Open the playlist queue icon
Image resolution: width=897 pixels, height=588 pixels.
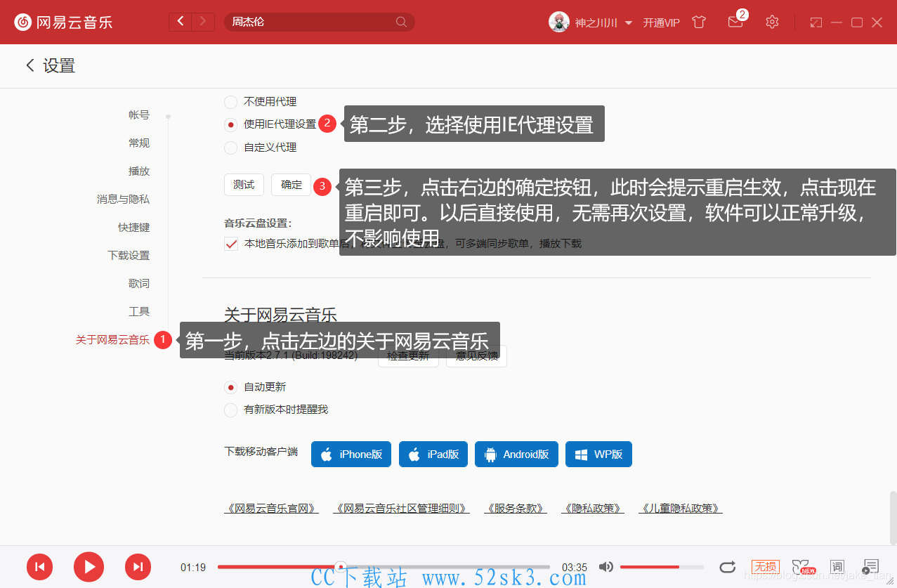[871, 567]
